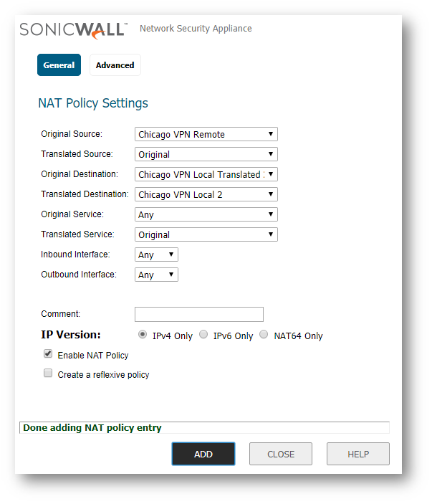Open the Original Source dropdown
Image resolution: width=432 pixels, height=504 pixels.
pos(206,134)
